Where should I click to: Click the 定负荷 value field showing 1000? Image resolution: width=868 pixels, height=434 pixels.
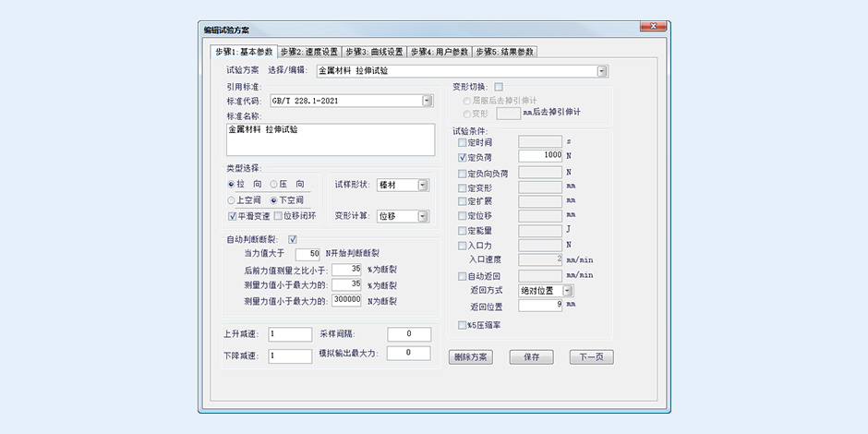tap(540, 157)
